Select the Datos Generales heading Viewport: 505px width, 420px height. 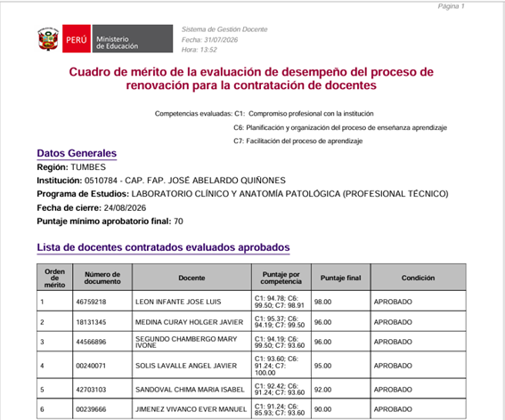[77, 153]
